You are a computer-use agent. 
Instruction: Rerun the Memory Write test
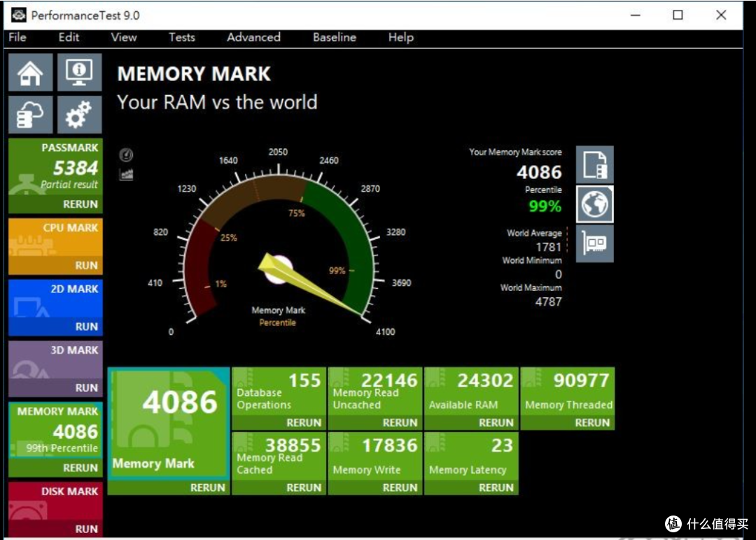[x=400, y=488]
